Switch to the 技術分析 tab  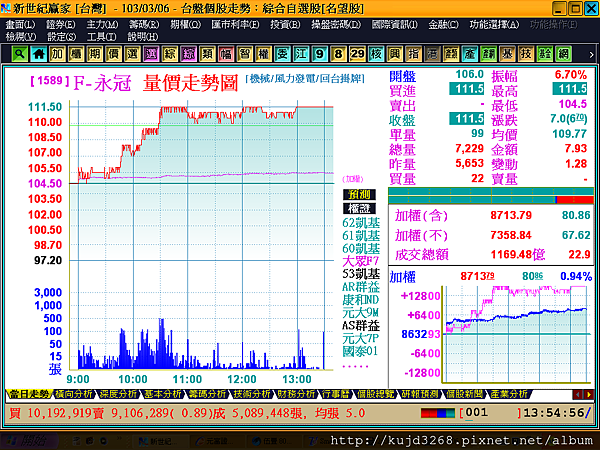[252, 394]
